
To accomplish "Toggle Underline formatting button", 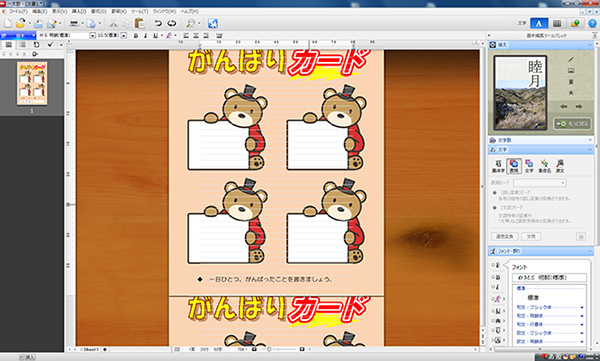I will tap(155, 36).
